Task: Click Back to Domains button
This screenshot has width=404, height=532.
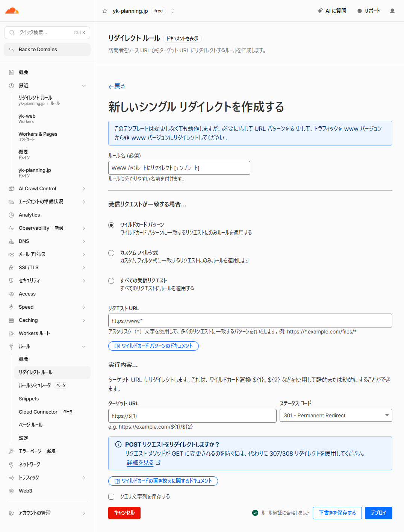Action: [x=47, y=50]
